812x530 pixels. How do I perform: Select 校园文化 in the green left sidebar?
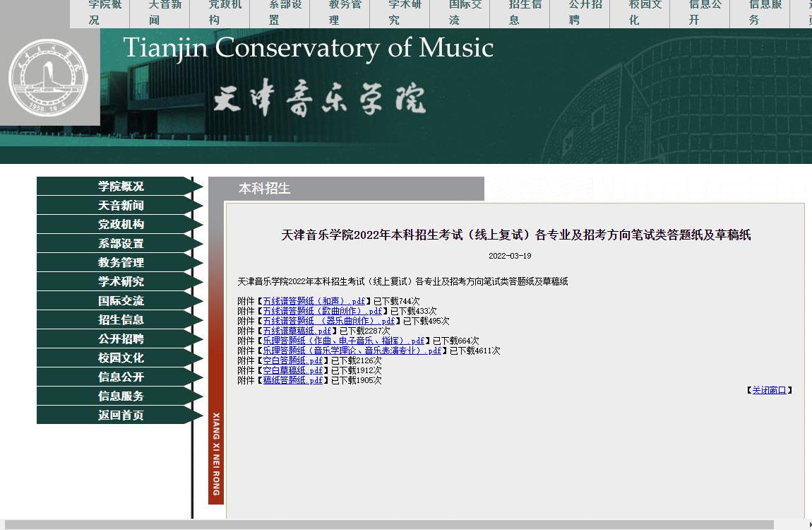120,358
